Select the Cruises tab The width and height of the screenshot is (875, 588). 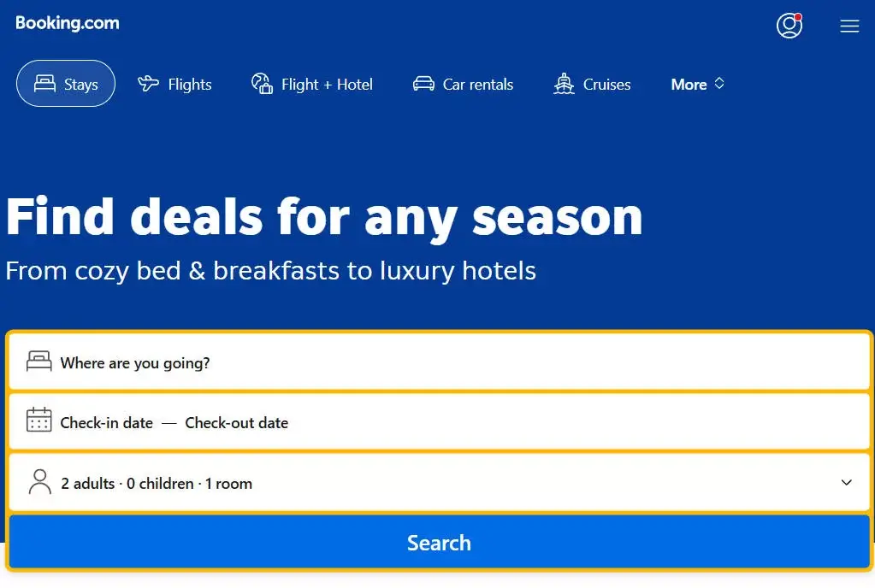click(592, 84)
